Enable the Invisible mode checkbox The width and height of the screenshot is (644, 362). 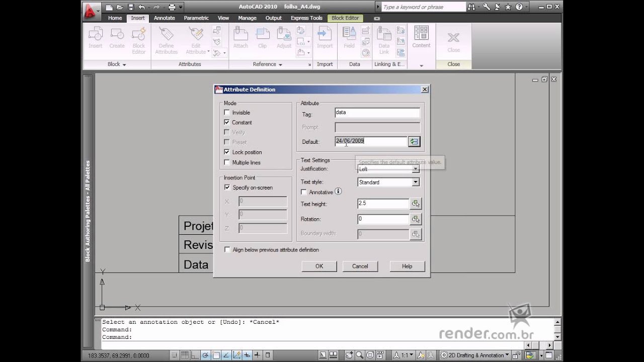point(227,113)
